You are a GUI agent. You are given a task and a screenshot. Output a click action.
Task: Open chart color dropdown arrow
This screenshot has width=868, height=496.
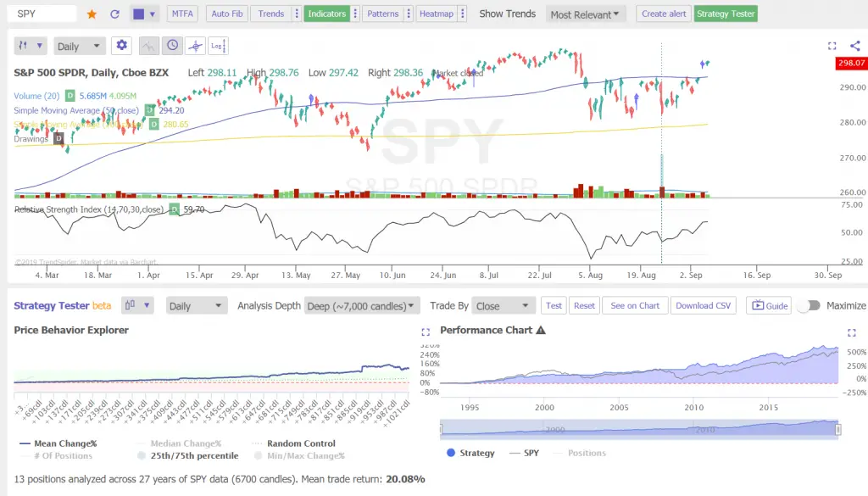(153, 14)
